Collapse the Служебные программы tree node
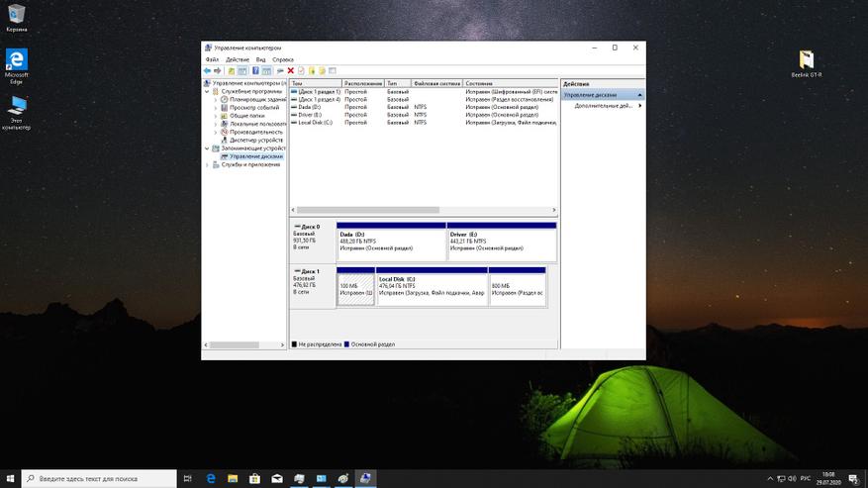This screenshot has height=488, width=868. coord(208,91)
